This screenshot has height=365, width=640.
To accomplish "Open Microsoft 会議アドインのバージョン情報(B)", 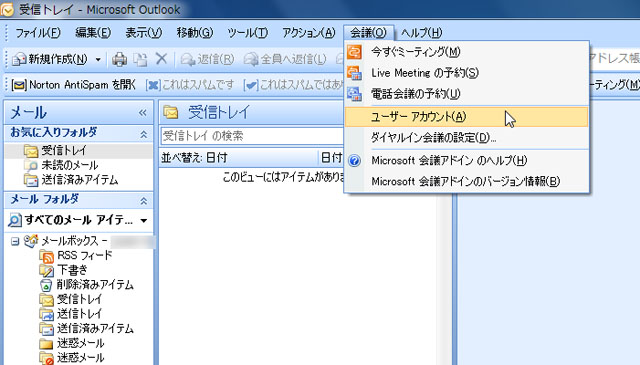I will 467,181.
